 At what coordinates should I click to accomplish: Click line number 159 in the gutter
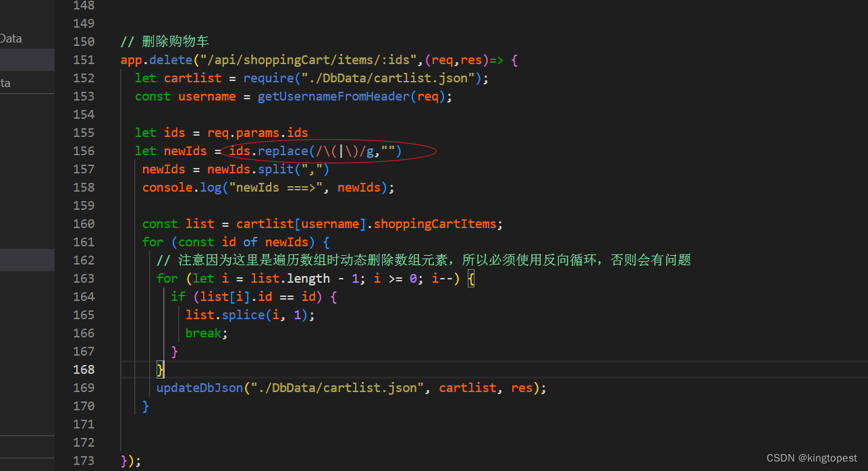(x=84, y=206)
